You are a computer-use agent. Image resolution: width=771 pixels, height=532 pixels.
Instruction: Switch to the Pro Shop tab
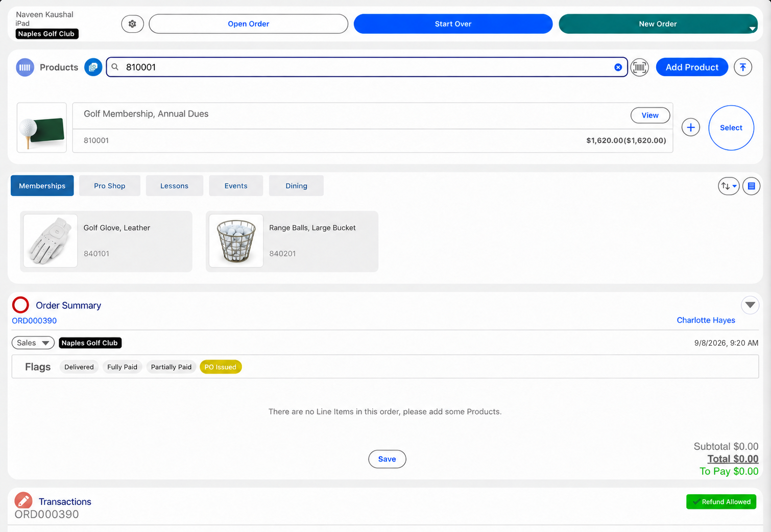pyautogui.click(x=110, y=186)
